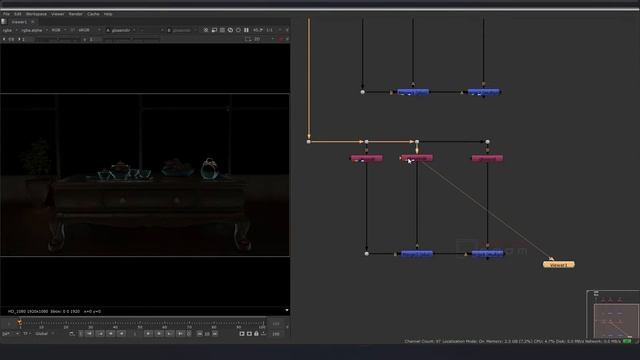Select the leftmost magenta node
Screen dimensions: 640x360
tap(367, 158)
